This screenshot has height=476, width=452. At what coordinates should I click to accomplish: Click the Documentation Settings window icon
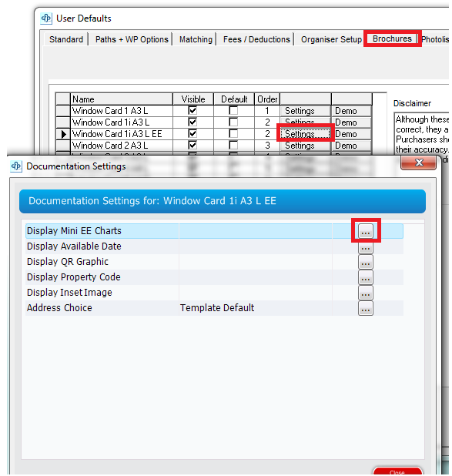(x=16, y=166)
